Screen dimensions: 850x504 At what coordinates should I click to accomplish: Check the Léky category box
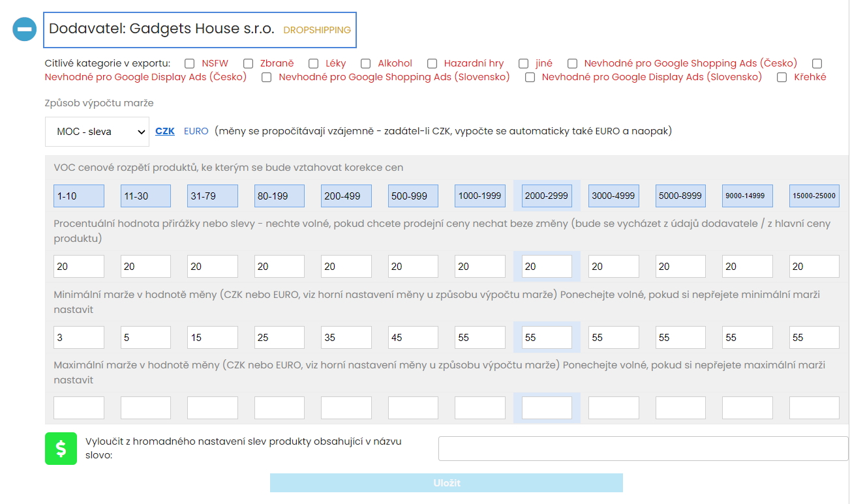click(x=313, y=63)
